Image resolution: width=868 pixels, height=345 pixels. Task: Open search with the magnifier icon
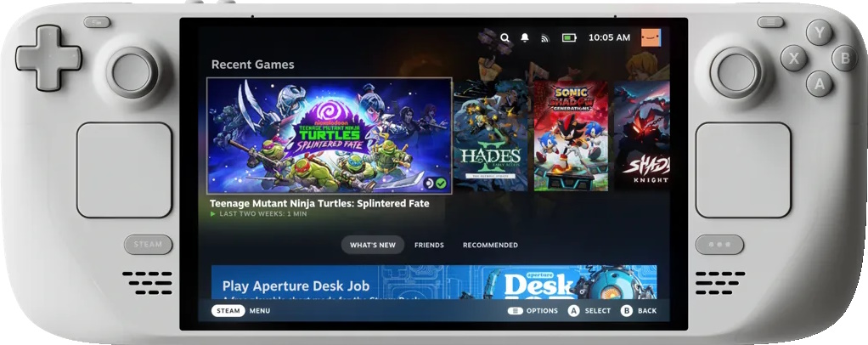point(504,37)
